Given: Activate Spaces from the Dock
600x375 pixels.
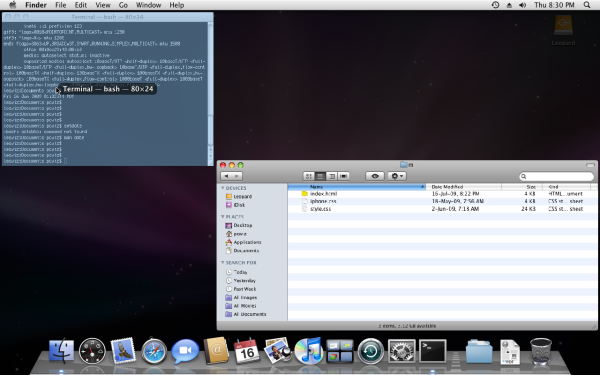Looking at the screenshot, I should tap(340, 351).
